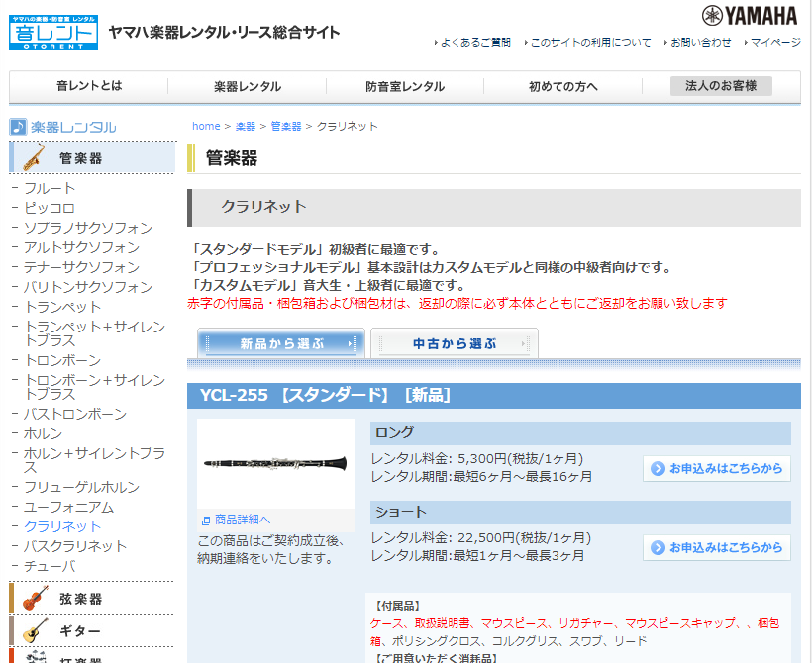Select チューバ in the sidebar
The width and height of the screenshot is (812, 663).
50,566
